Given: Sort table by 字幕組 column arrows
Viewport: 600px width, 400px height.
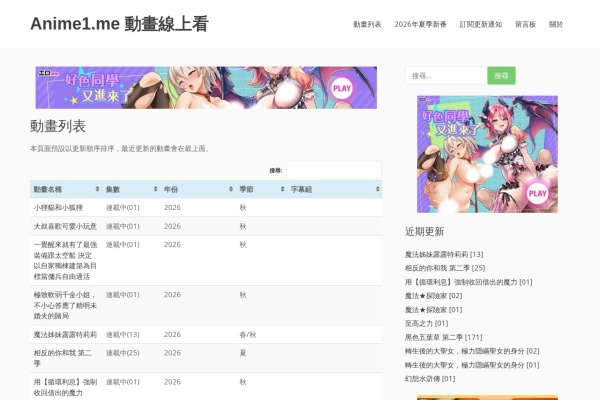Looking at the screenshot, I should pos(378,189).
